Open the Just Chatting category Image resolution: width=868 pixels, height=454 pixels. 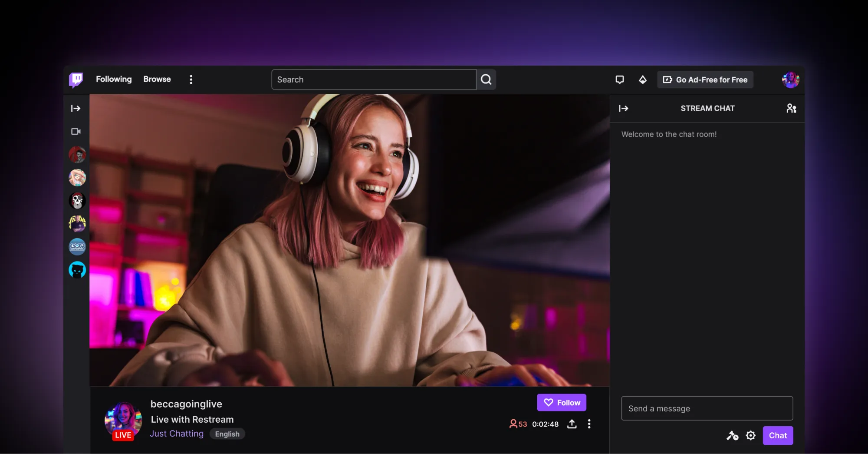pyautogui.click(x=176, y=433)
